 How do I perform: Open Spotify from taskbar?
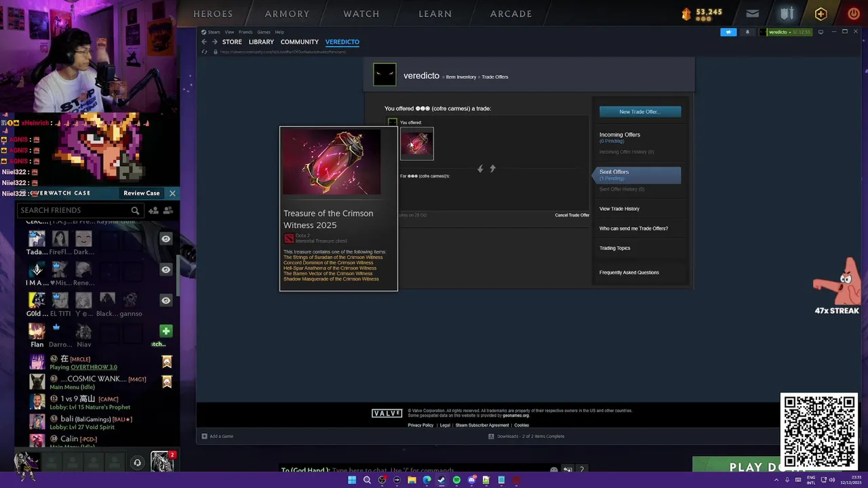pos(456,480)
